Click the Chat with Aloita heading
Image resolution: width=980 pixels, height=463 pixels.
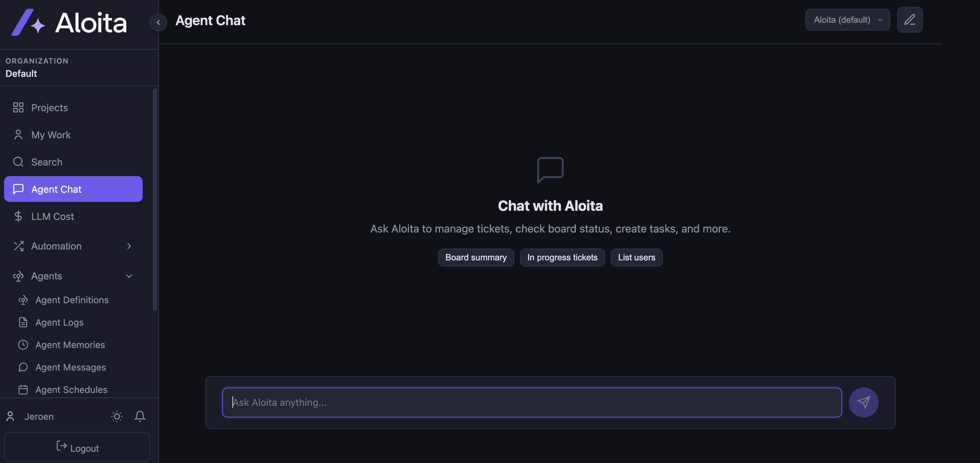550,206
